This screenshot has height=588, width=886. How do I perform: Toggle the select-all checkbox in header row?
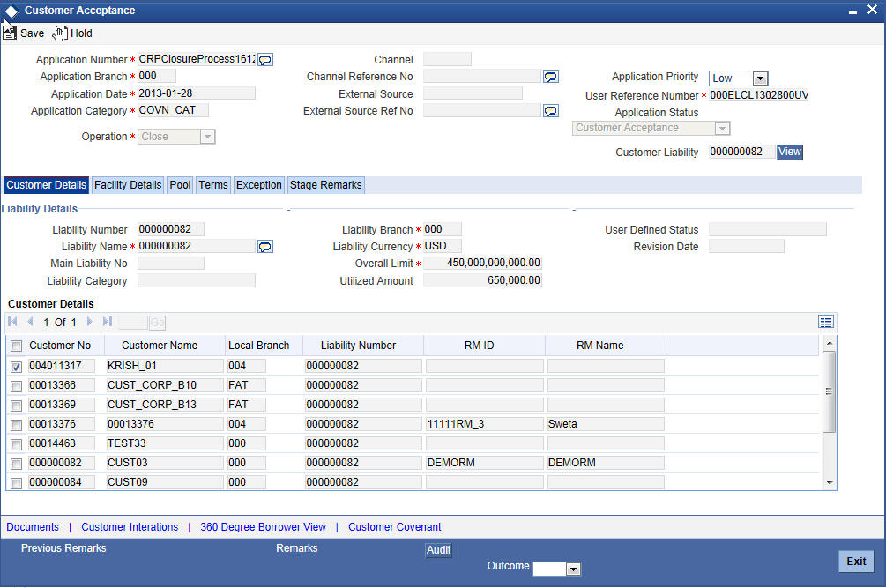click(x=17, y=346)
